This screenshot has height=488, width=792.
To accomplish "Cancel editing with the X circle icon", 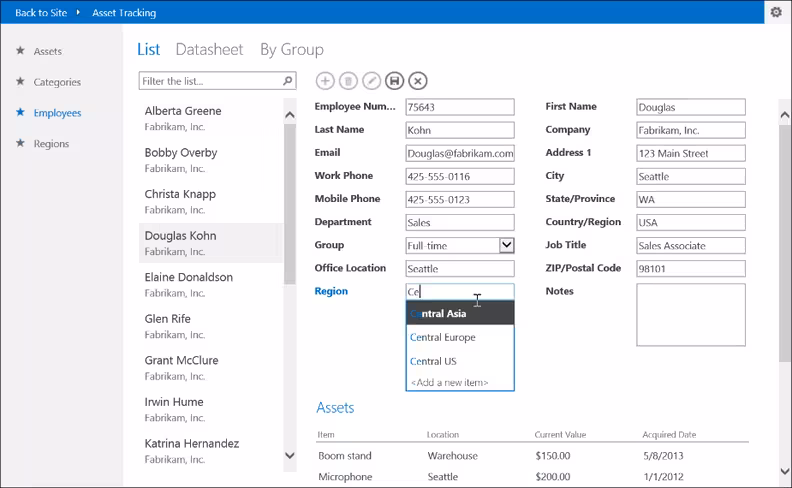I will [418, 81].
